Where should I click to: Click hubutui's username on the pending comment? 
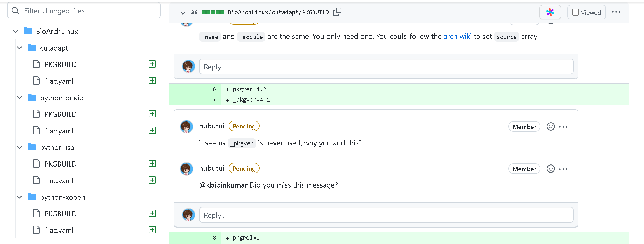pyautogui.click(x=211, y=126)
